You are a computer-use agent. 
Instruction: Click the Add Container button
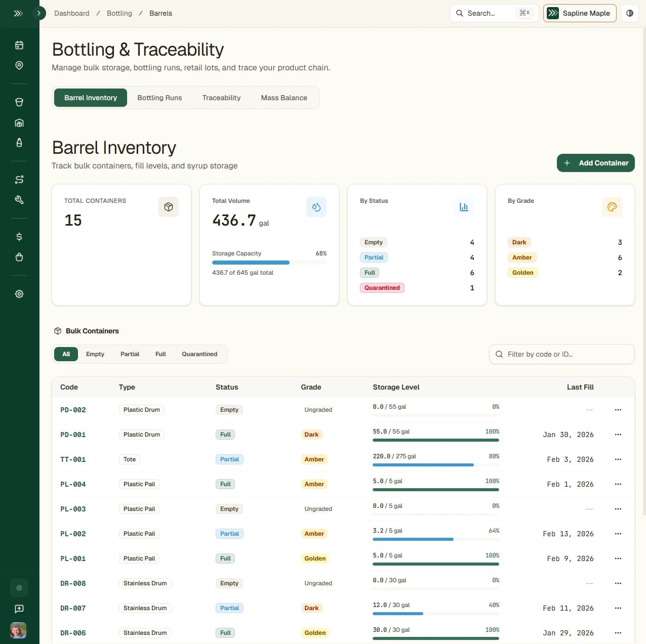pyautogui.click(x=595, y=163)
